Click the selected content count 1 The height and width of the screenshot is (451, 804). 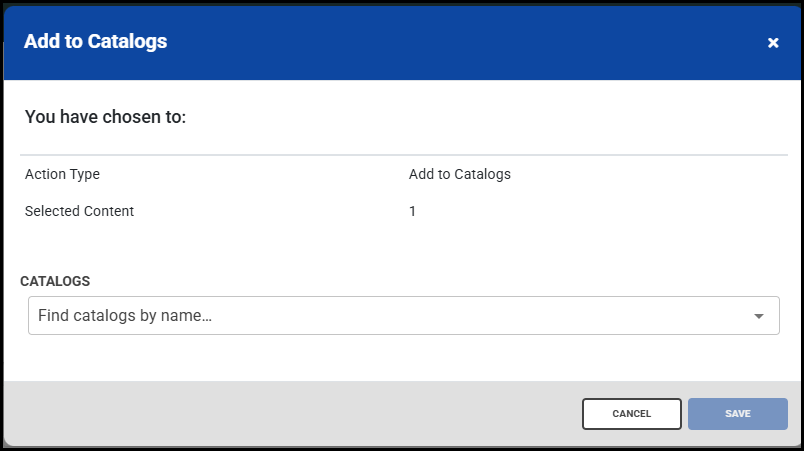tap(413, 211)
